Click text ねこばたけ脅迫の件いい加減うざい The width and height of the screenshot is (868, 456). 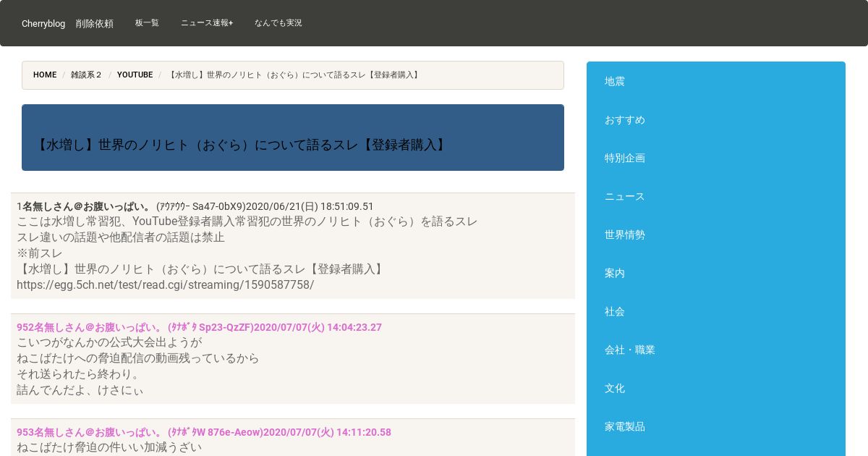(109, 447)
